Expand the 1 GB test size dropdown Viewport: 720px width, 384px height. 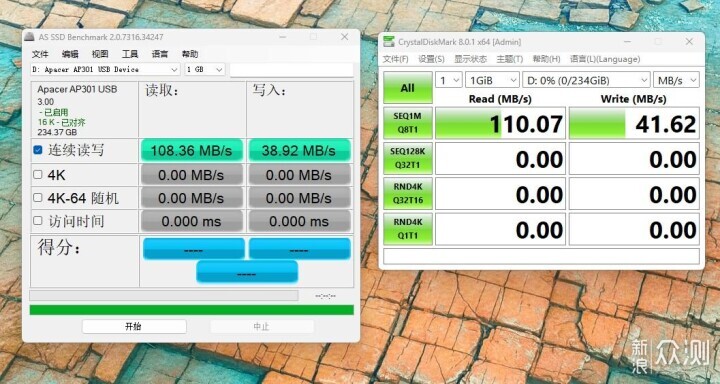tap(205, 69)
